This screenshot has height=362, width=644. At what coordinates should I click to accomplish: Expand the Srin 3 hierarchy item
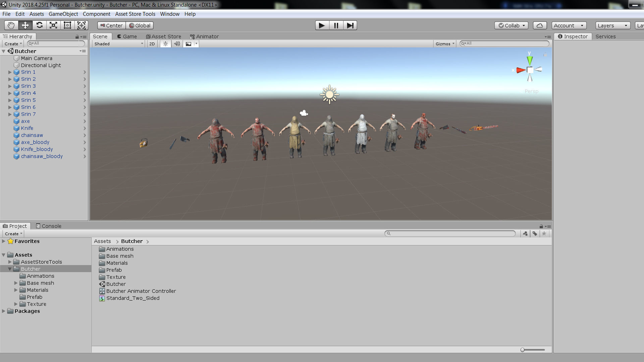10,86
